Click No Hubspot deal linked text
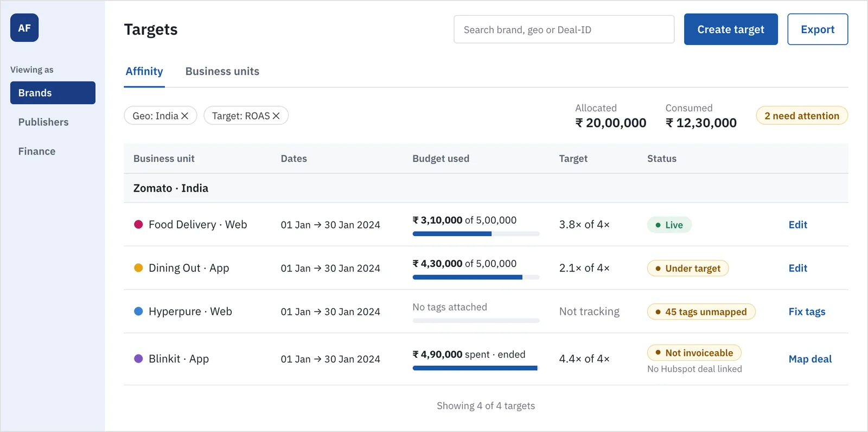868x432 pixels. click(x=694, y=369)
